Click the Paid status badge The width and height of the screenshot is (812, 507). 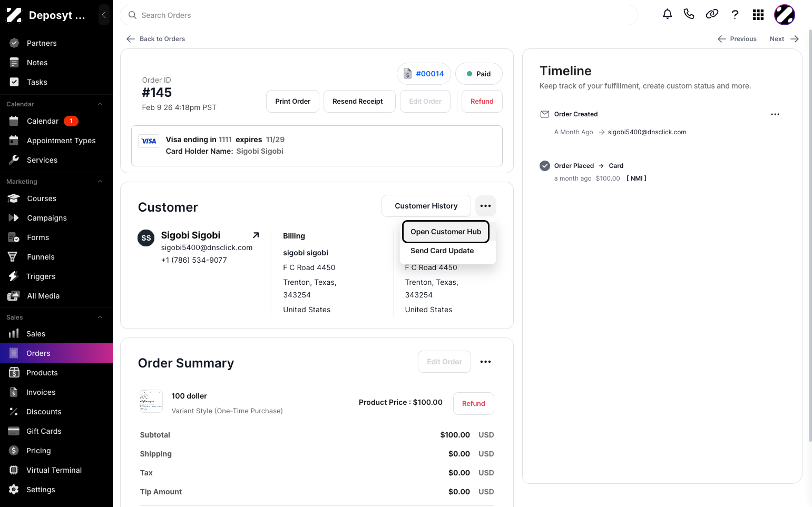pyautogui.click(x=478, y=74)
